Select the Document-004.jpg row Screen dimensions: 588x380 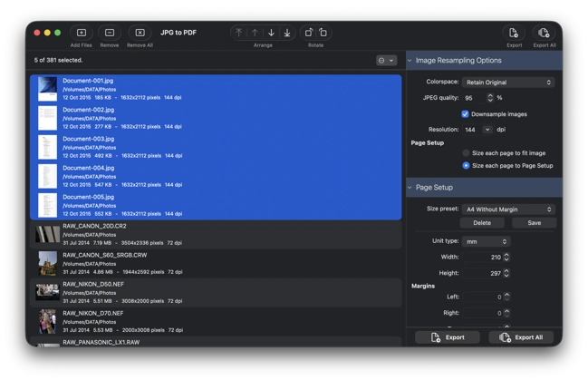pyautogui.click(x=216, y=176)
